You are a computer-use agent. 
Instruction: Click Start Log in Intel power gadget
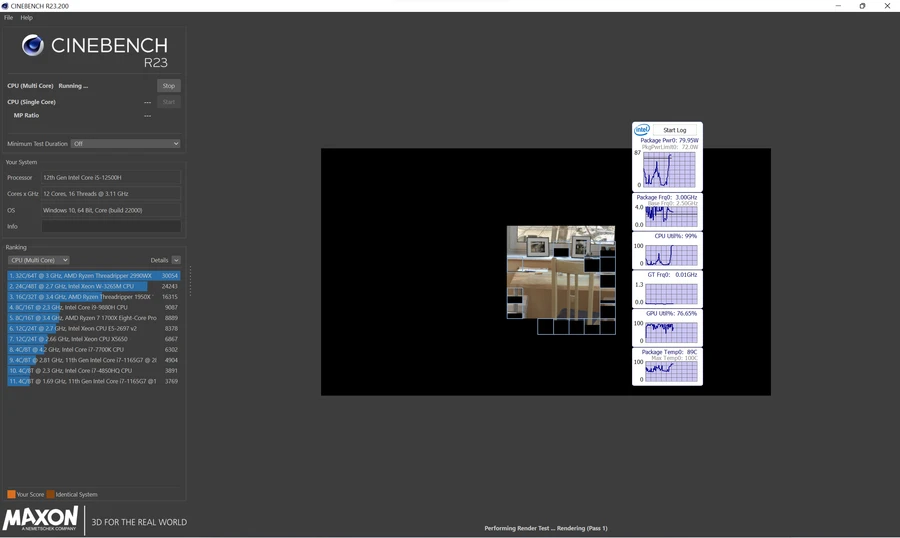click(674, 130)
